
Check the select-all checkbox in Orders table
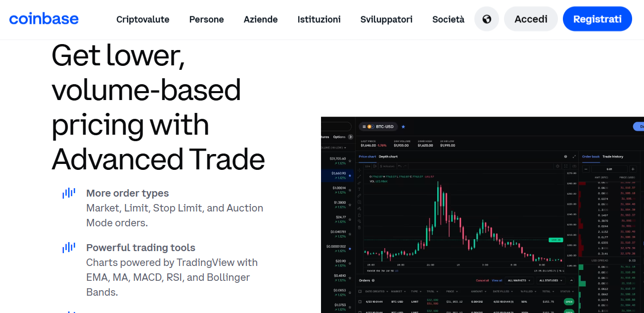[x=361, y=291]
